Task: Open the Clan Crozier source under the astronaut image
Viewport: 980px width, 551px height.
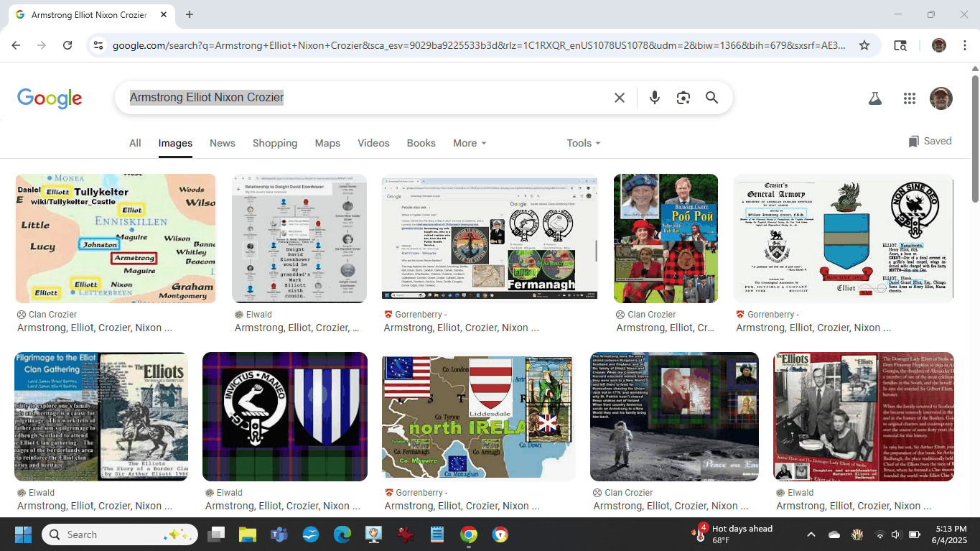Action: tap(623, 493)
